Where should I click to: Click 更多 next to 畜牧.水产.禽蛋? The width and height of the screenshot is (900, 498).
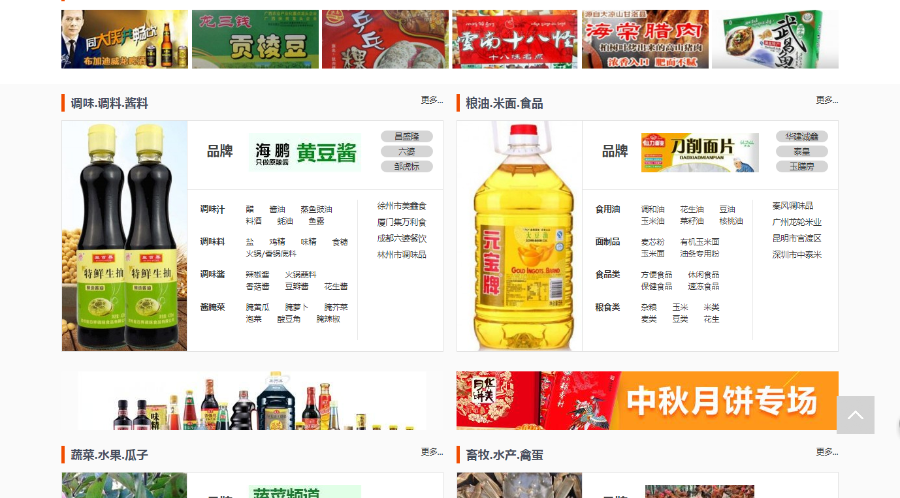click(827, 452)
